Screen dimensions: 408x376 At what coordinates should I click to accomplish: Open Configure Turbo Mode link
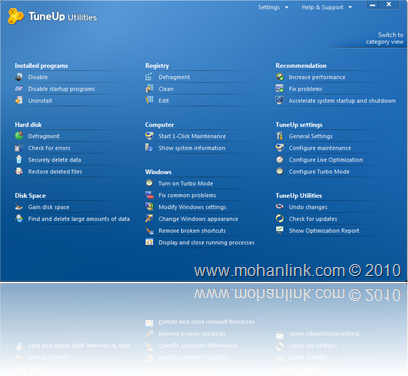point(319,172)
